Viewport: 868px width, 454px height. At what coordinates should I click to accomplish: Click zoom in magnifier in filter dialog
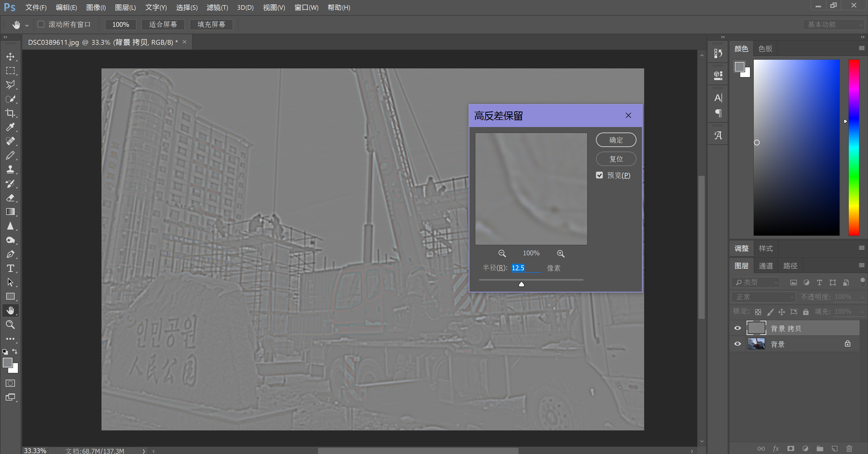tap(560, 253)
